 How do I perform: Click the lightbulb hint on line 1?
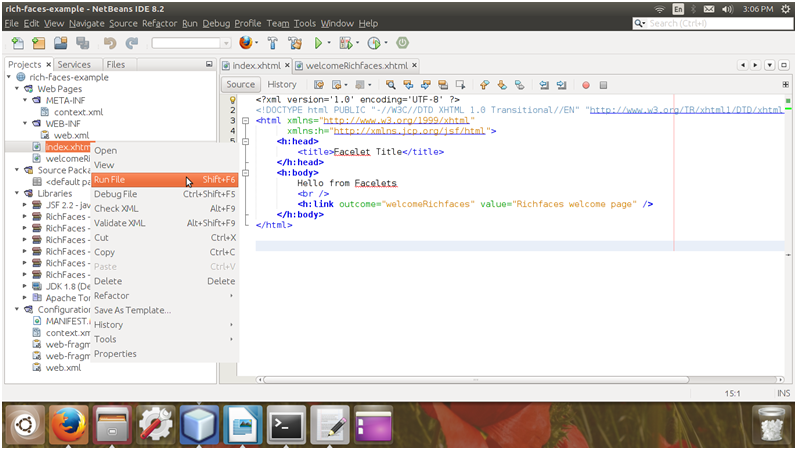pos(233,100)
